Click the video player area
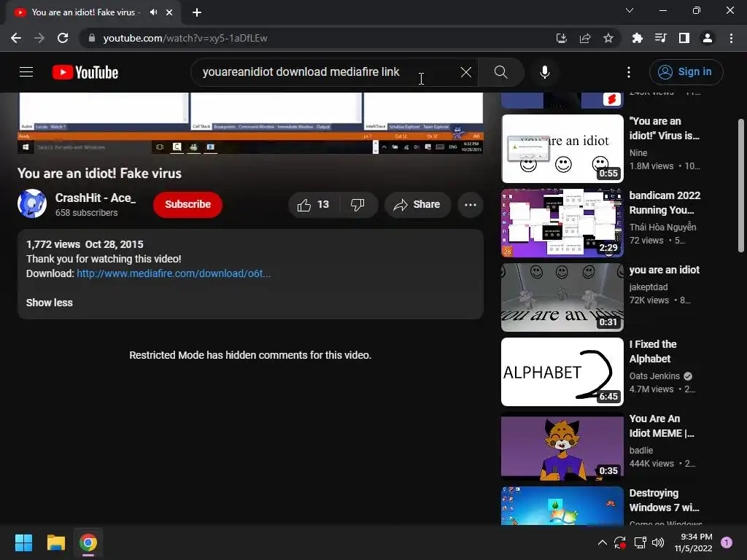This screenshot has height=560, width=747. coord(251,122)
